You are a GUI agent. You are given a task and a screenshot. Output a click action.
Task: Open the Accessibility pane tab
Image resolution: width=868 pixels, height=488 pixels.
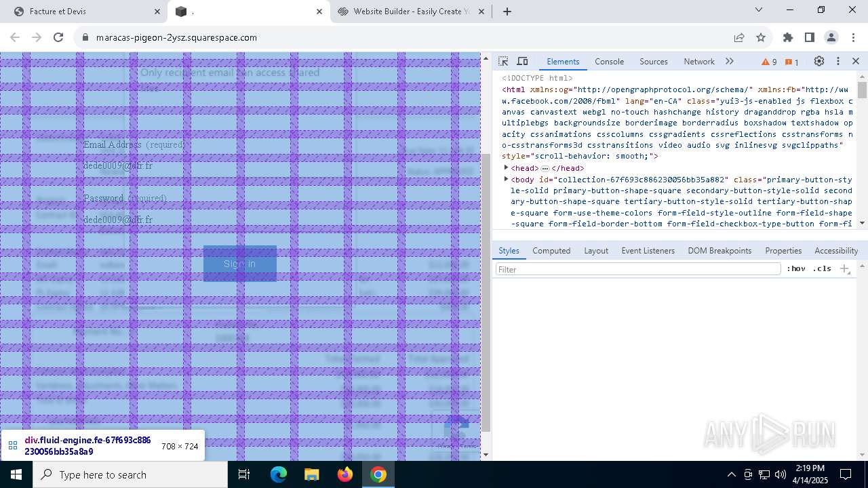[836, 250]
